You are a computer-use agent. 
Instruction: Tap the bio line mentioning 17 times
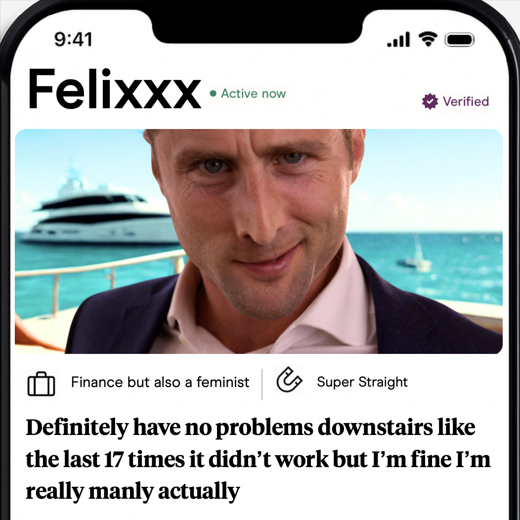click(x=258, y=459)
